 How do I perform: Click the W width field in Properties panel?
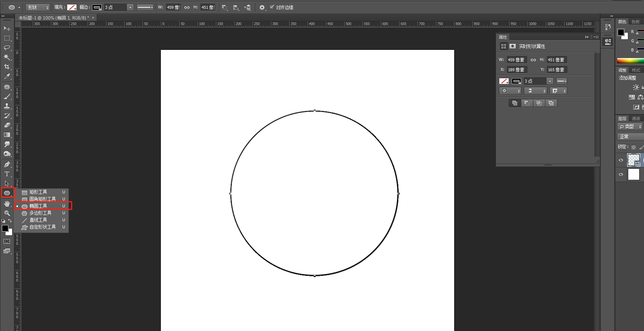point(517,60)
